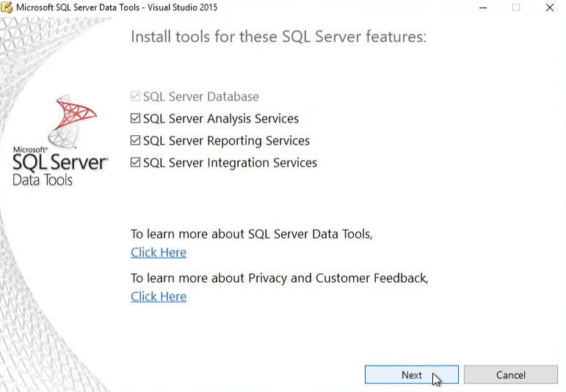
Task: Uncheck the SQL Server Analysis Services checkbox
Action: (x=135, y=118)
